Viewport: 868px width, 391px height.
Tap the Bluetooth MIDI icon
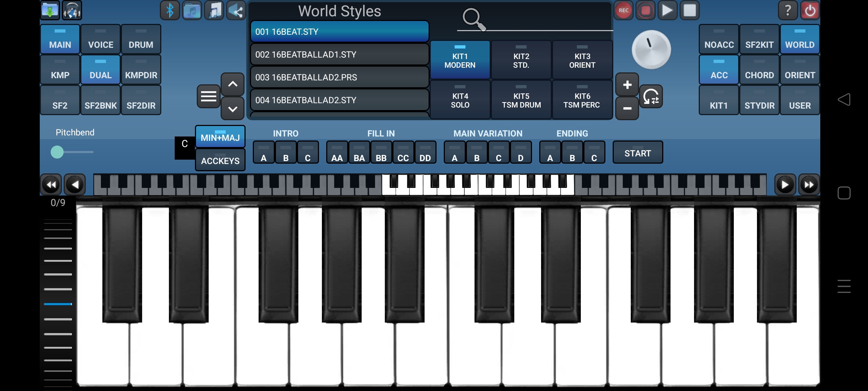[170, 10]
